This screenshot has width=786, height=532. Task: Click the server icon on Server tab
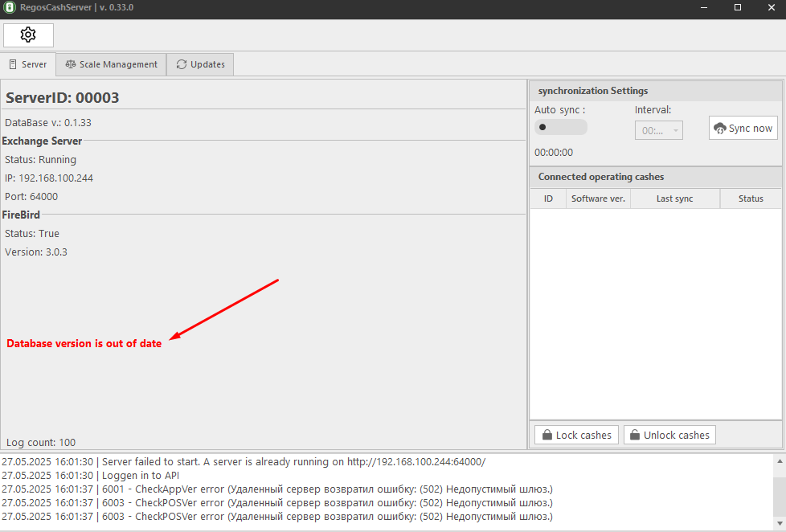coord(13,64)
